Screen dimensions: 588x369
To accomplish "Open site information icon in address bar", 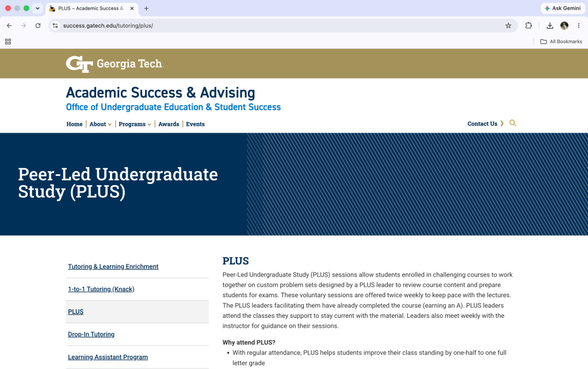I will pyautogui.click(x=55, y=25).
